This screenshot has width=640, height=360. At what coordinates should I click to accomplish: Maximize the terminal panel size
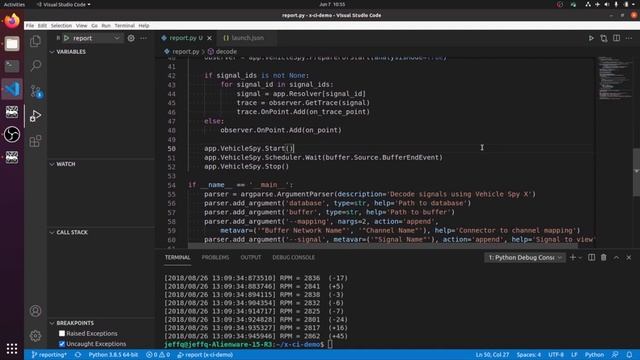616,257
